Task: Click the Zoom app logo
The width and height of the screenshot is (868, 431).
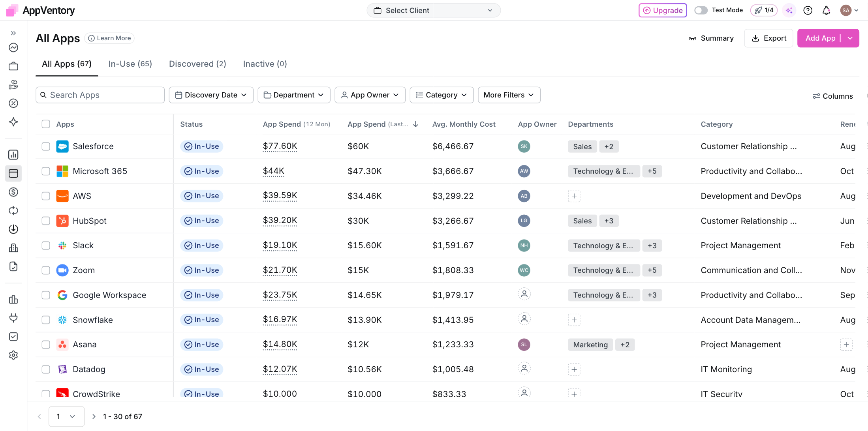Action: click(x=62, y=270)
